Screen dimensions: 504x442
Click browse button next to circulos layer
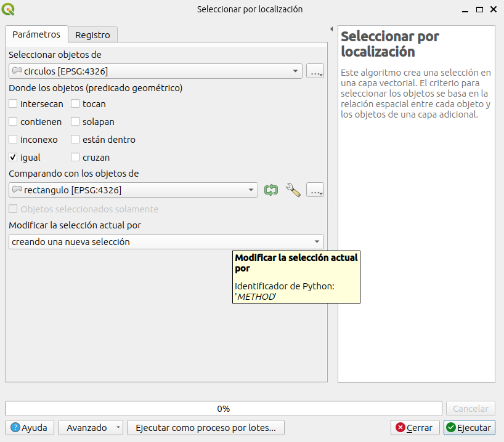coord(315,71)
